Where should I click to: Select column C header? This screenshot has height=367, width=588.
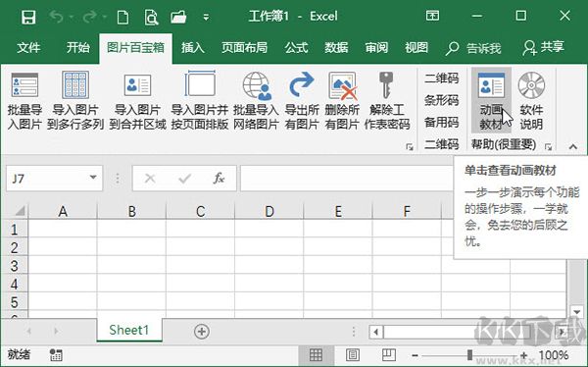200,211
